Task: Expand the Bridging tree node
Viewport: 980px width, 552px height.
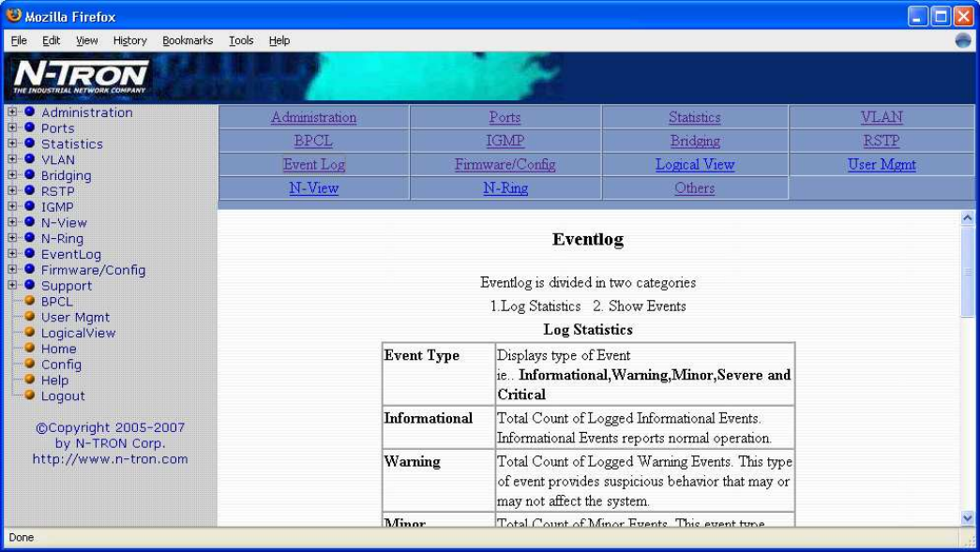Action: [x=12, y=175]
